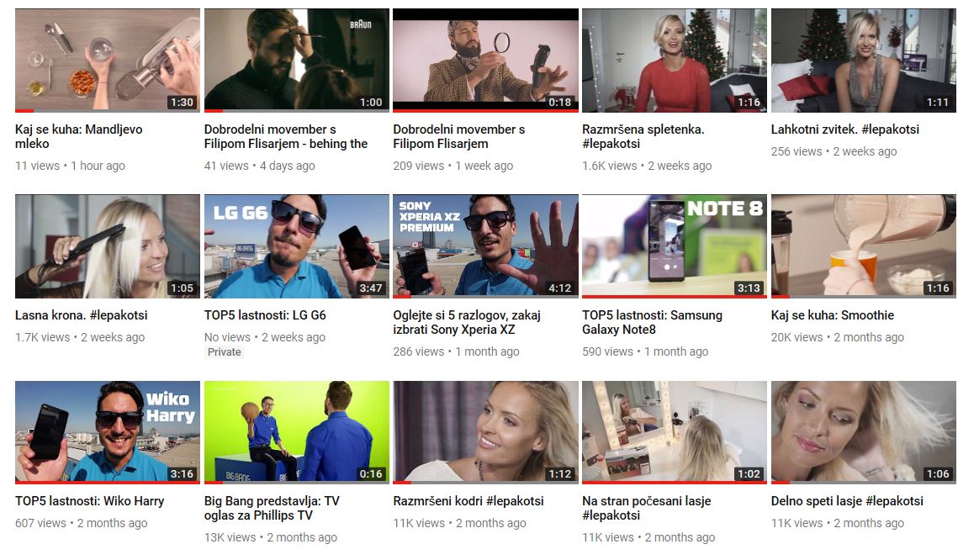Open the Na stran počesani lasje thumbnail

point(675,431)
